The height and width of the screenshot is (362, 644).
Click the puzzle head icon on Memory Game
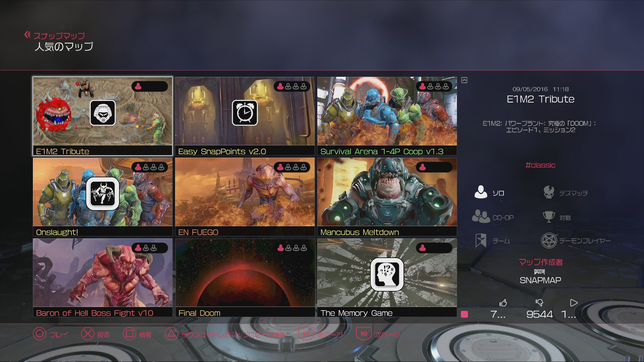(387, 274)
